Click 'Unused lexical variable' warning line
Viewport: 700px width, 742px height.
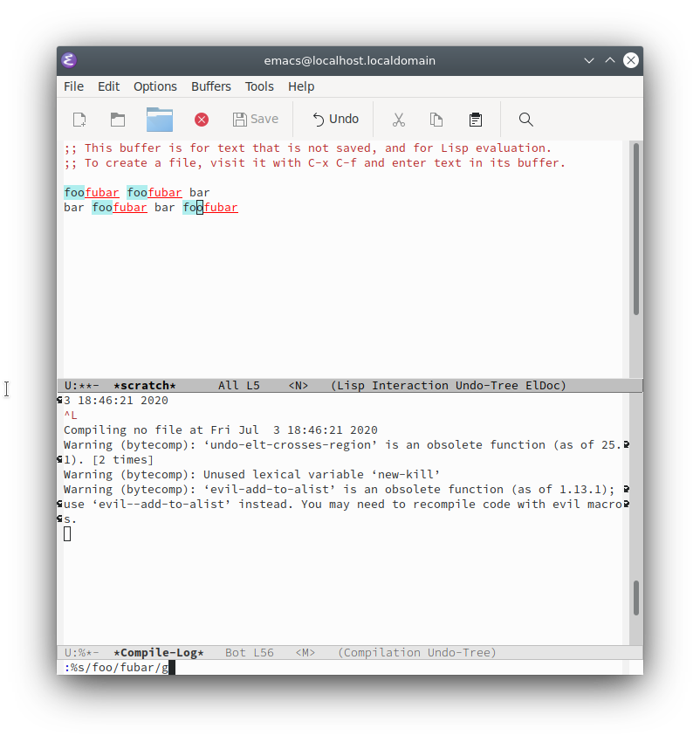coord(251,475)
